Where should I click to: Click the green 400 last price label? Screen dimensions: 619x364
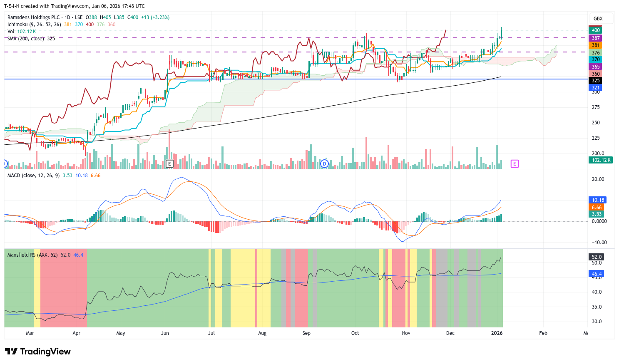click(596, 30)
